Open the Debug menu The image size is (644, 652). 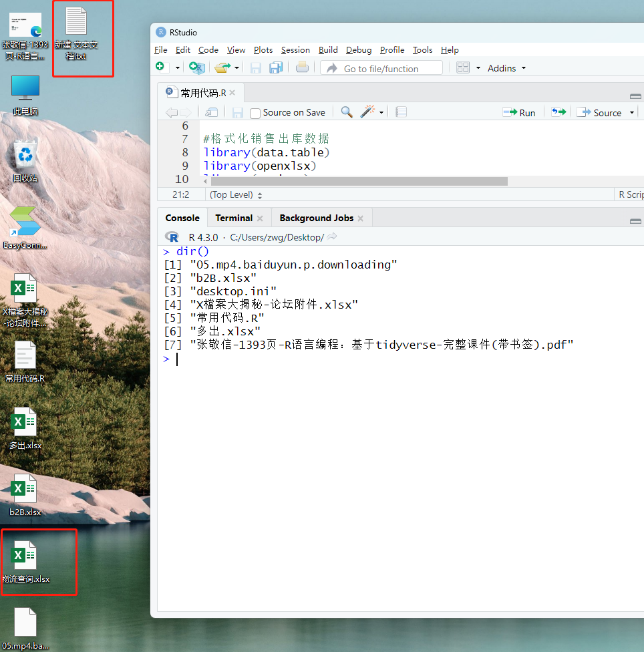click(359, 50)
